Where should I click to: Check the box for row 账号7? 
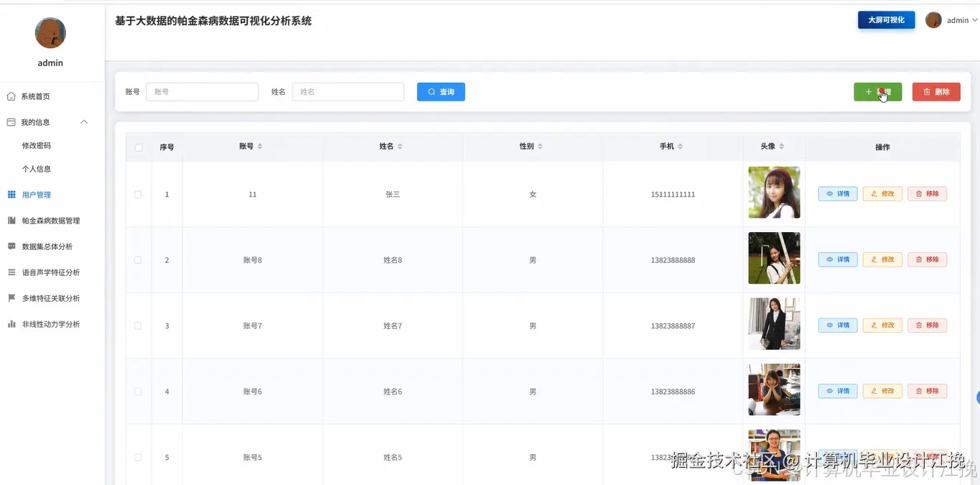coord(138,326)
